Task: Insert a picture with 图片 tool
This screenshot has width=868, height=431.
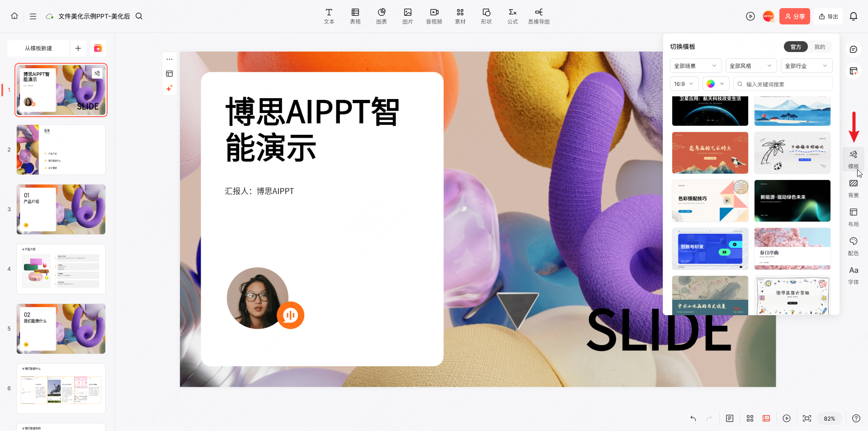Action: [x=408, y=16]
